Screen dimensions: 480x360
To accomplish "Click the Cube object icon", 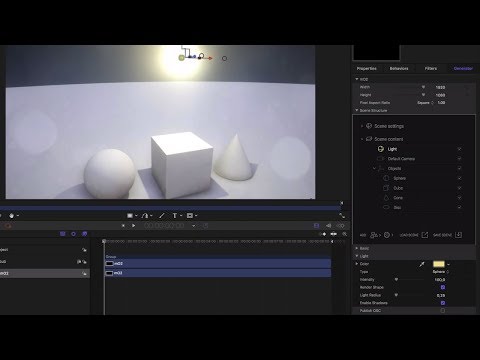I will click(x=386, y=188).
